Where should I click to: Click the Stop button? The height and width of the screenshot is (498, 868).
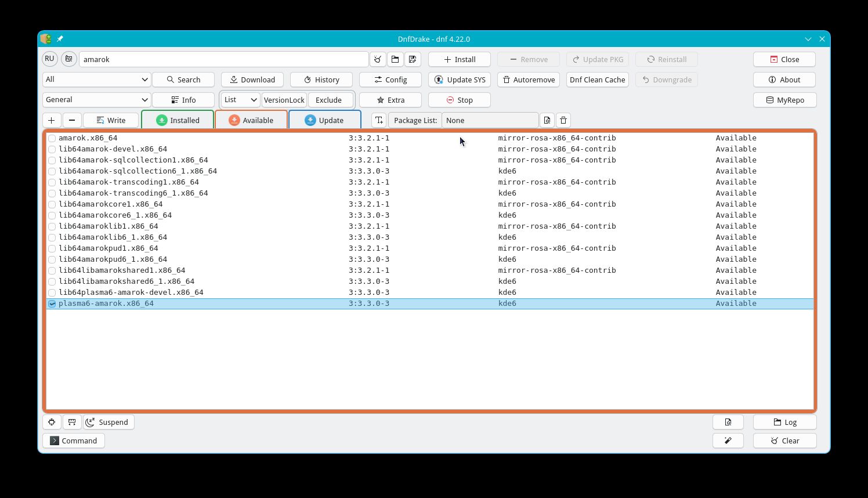(460, 100)
